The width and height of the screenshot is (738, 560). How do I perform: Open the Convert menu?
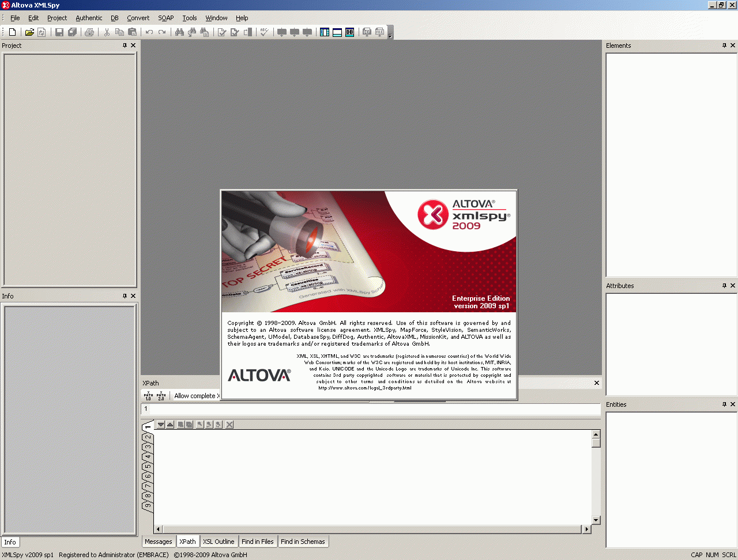point(138,18)
